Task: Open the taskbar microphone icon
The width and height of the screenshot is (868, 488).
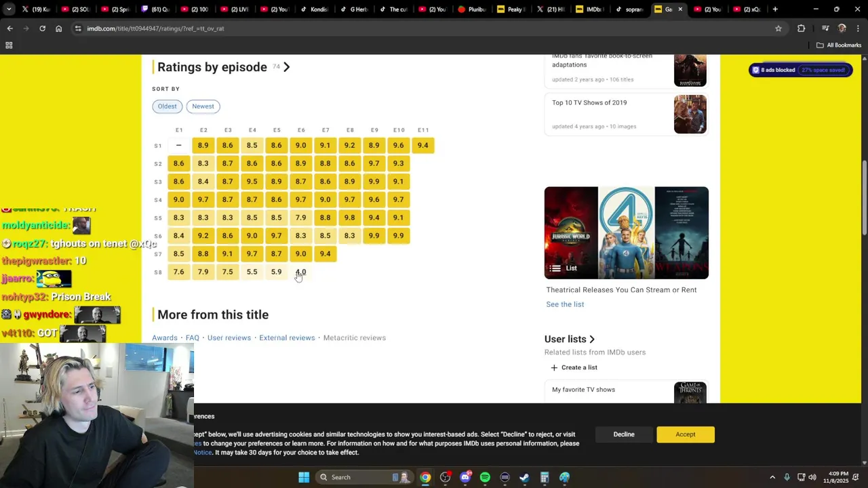Action: pyautogui.click(x=787, y=477)
